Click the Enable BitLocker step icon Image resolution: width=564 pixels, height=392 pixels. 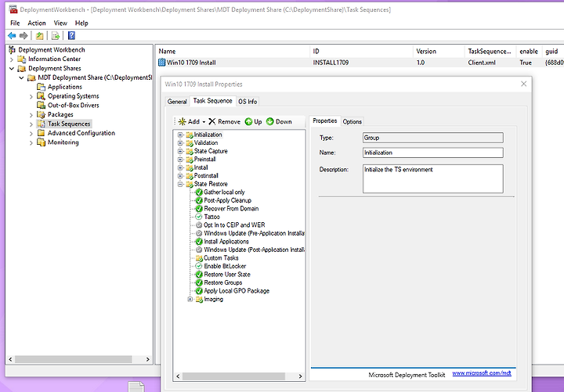[x=198, y=266]
